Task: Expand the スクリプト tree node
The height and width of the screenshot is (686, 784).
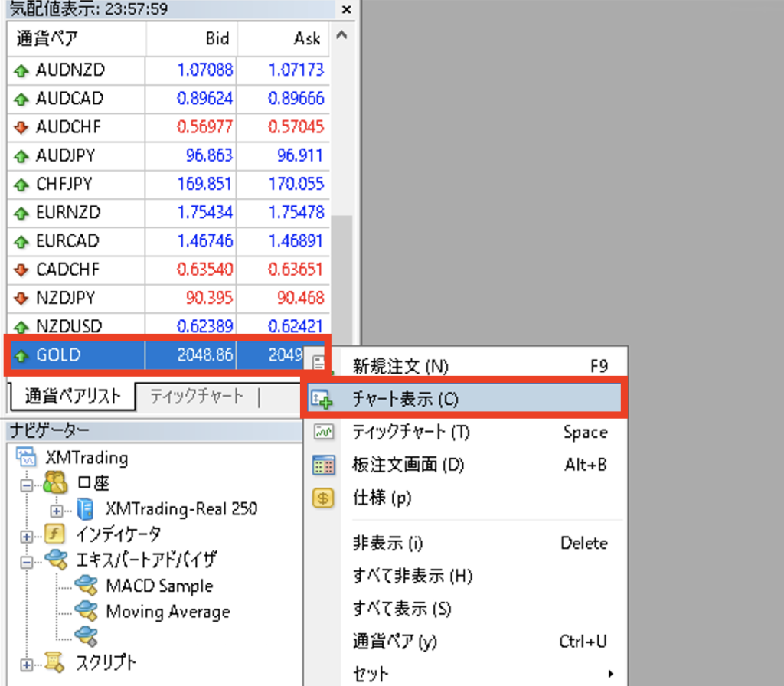Action: click(28, 665)
